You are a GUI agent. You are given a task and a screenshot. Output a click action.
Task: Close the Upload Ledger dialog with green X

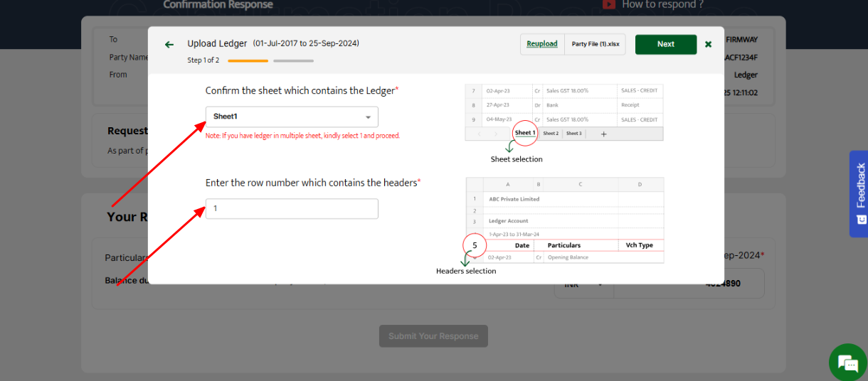(708, 44)
